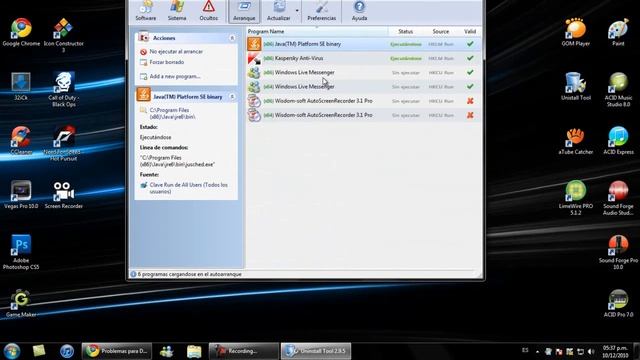The image size is (640, 360).
Task: Select (x86) Windows Live Messenger entry
Action: pos(363,73)
